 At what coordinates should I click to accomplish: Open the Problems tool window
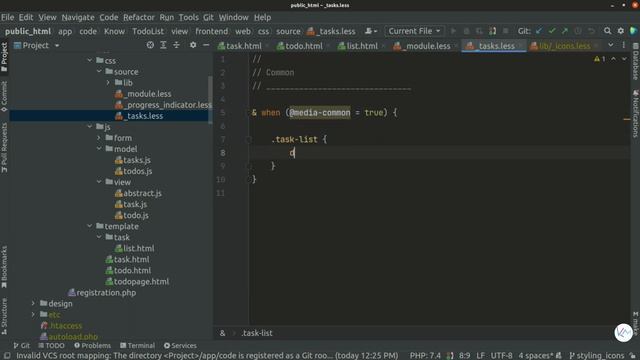point(93,345)
